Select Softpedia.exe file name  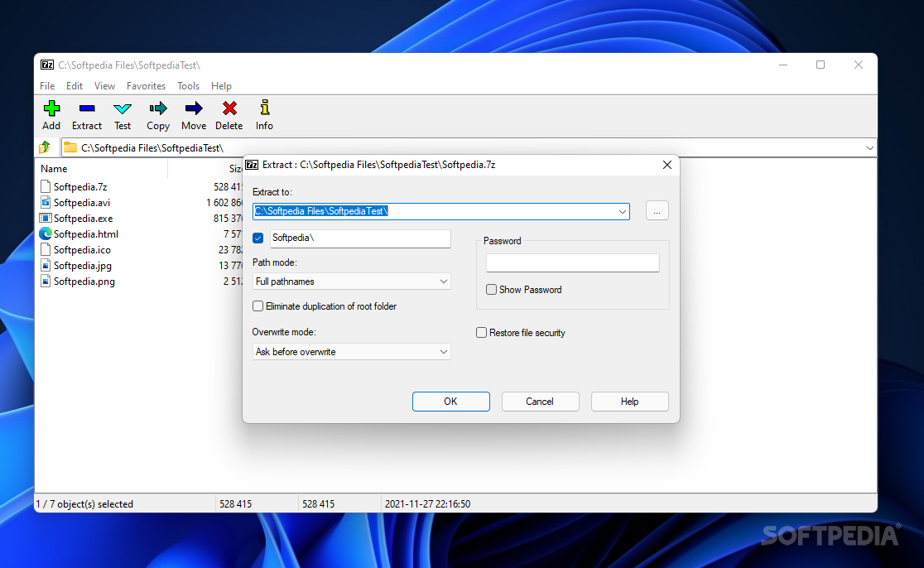83,218
